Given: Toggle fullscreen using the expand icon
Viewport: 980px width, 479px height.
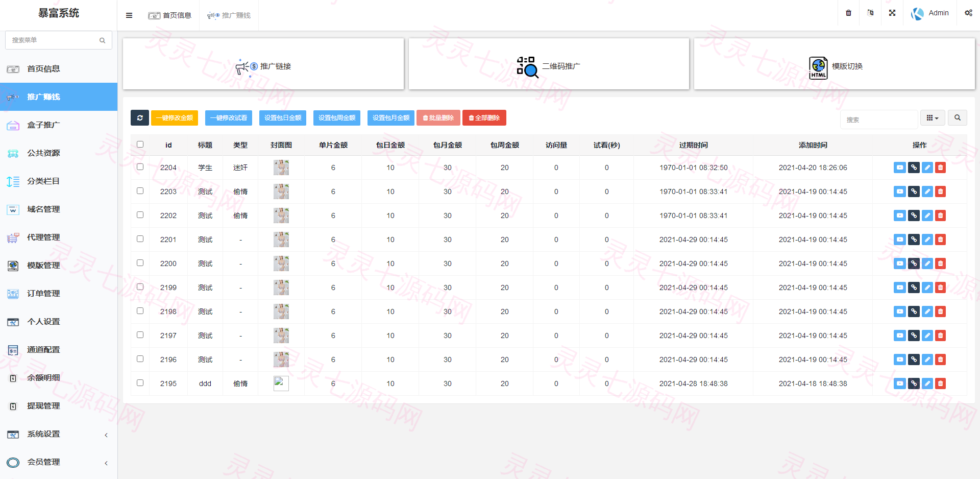Looking at the screenshot, I should pyautogui.click(x=892, y=13).
